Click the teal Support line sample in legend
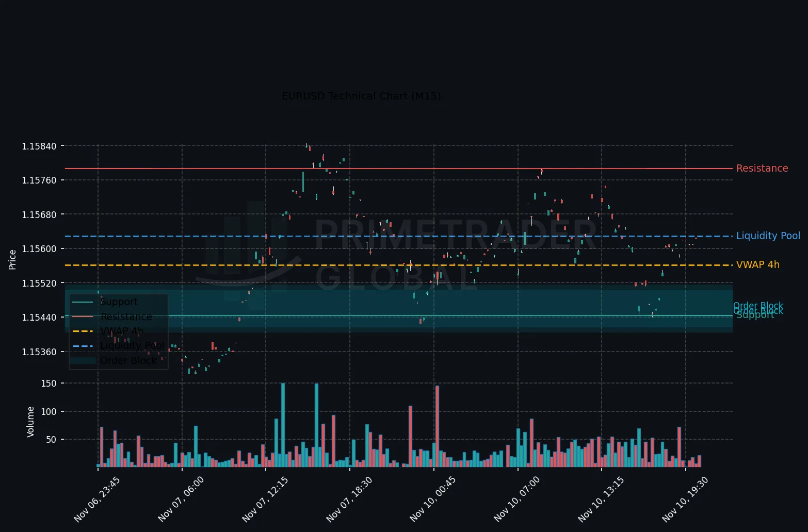 pos(83,302)
